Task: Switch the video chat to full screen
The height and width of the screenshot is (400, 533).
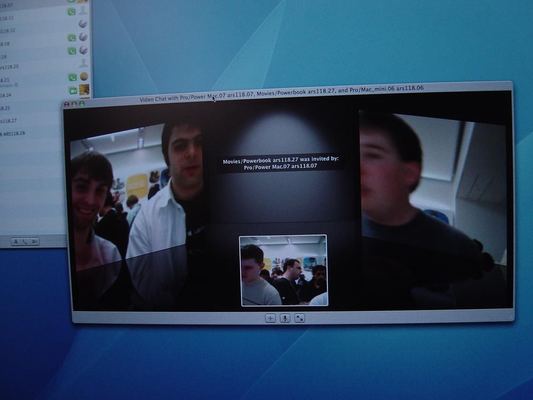Action: 299,318
